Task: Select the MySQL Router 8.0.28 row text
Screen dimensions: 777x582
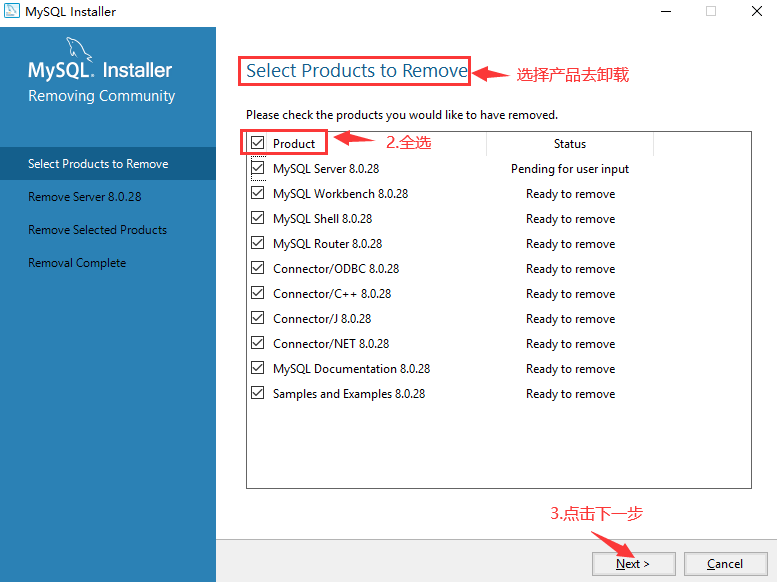Action: [328, 244]
